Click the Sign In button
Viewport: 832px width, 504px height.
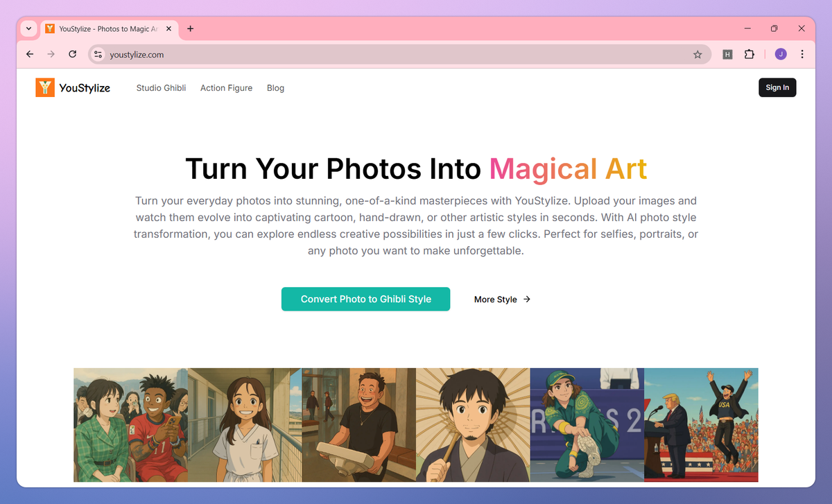coord(777,87)
